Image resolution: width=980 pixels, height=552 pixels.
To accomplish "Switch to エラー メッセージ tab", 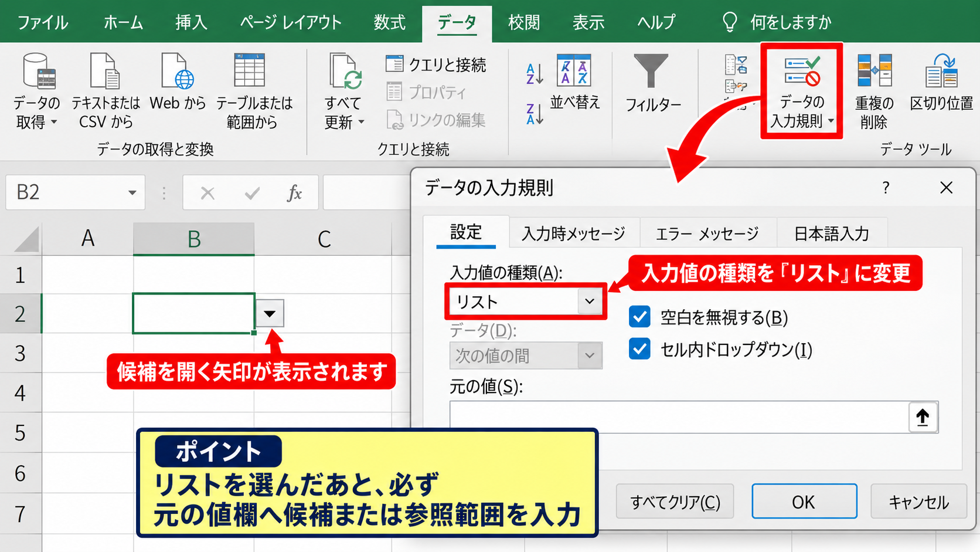I will pyautogui.click(x=707, y=233).
